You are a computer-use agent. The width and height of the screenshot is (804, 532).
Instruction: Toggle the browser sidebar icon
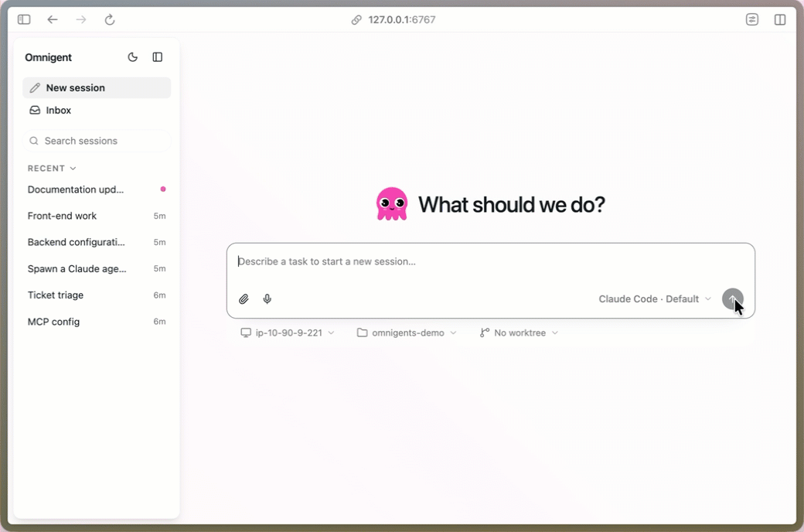pos(24,19)
